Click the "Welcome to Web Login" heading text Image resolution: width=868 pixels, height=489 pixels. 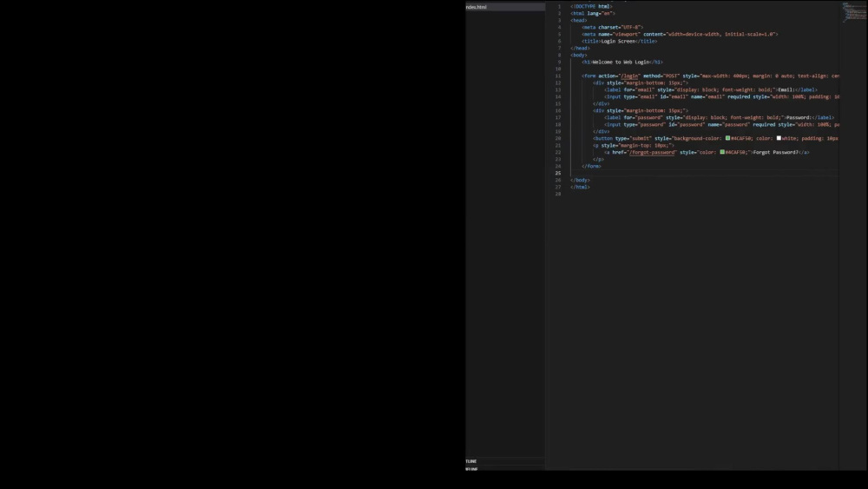click(x=621, y=62)
